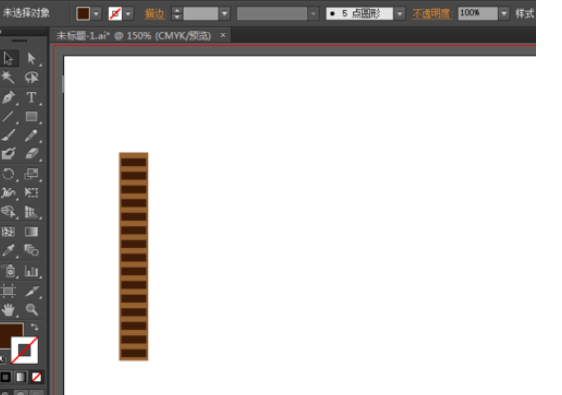Select the Direct Selection tool
Screen dimensions: 562x395
pyautogui.click(x=32, y=58)
